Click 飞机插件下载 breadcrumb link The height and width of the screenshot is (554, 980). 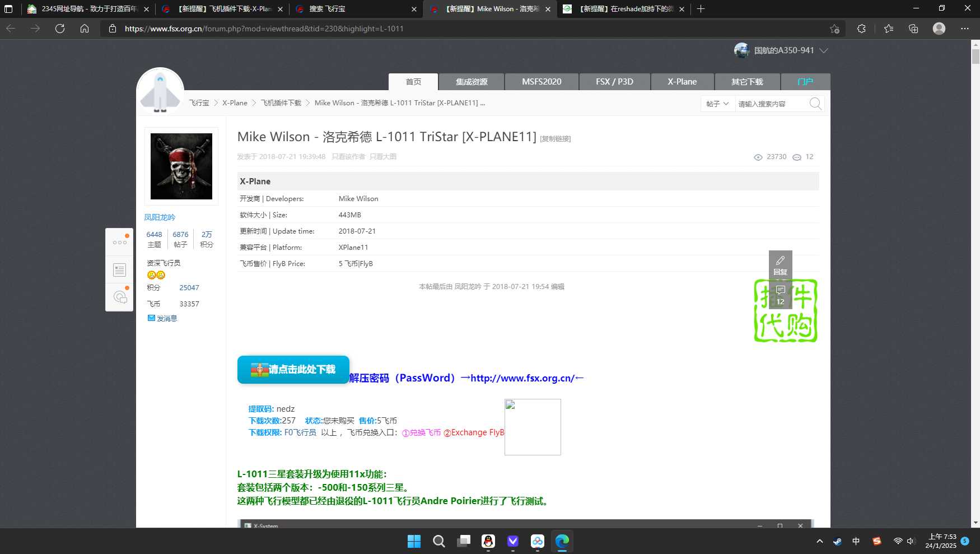[x=281, y=103]
